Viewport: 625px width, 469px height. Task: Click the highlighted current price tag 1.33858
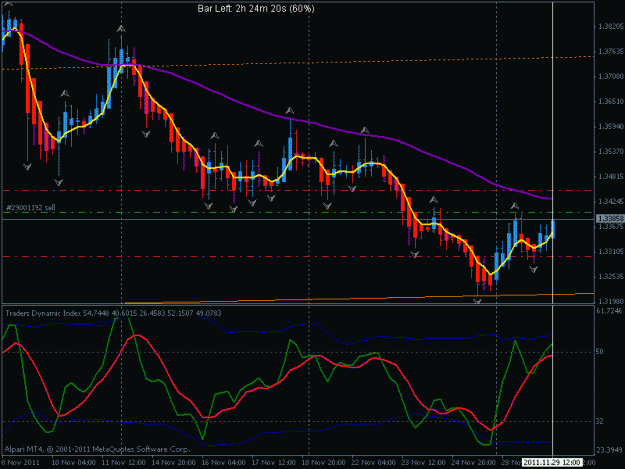click(x=610, y=219)
